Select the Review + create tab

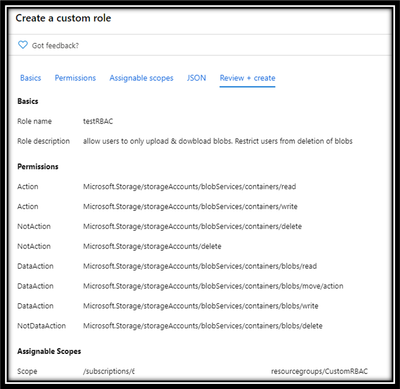coord(247,78)
